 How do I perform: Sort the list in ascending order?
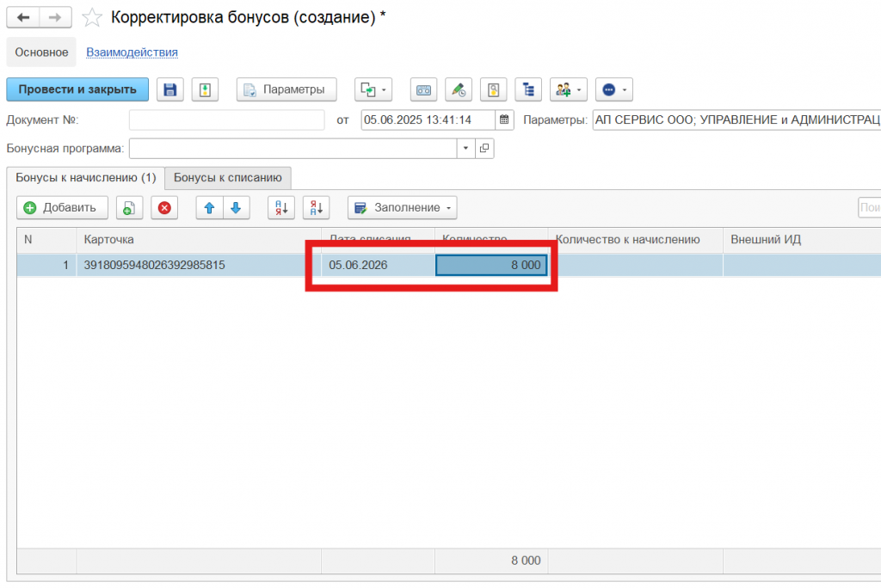281,207
